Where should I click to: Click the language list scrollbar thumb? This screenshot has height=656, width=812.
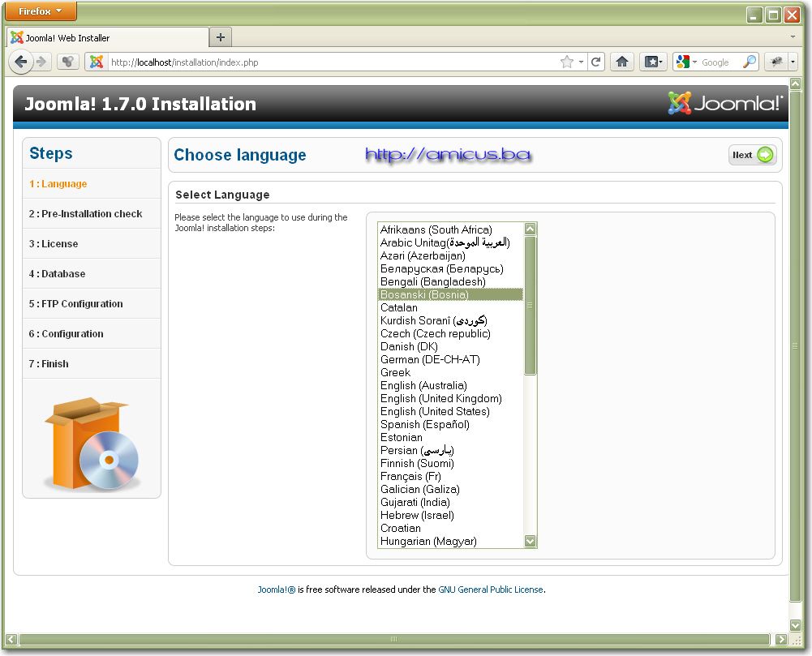[530, 306]
